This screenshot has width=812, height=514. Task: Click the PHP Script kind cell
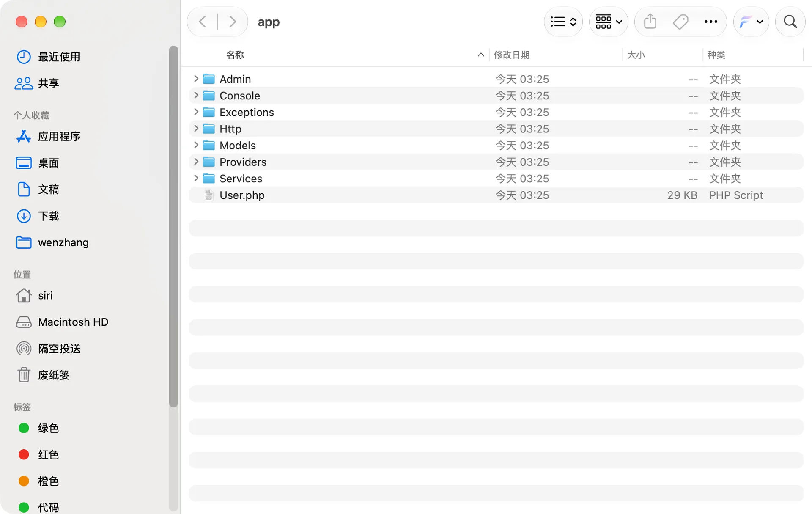pyautogui.click(x=736, y=195)
